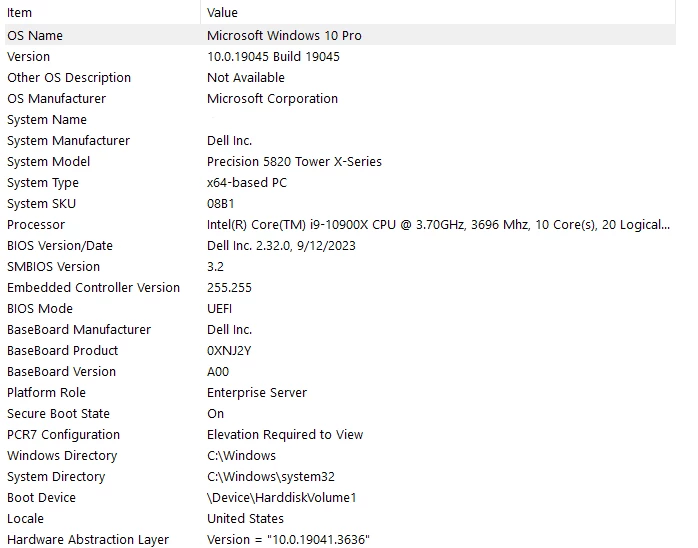Click \Device\HarddiskVolume1 value

click(x=282, y=497)
